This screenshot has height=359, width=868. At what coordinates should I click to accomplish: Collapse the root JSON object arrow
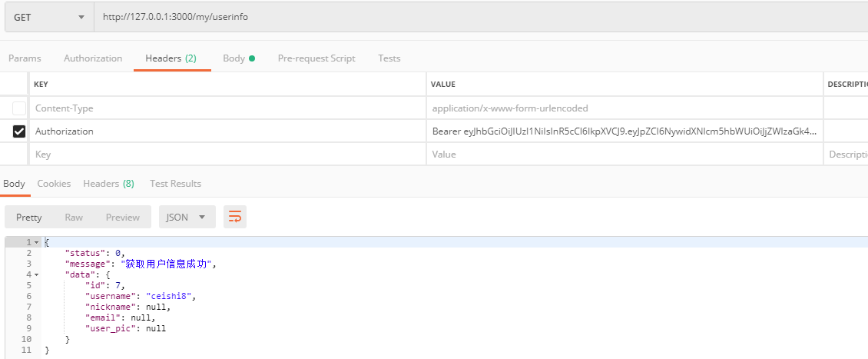pos(36,243)
